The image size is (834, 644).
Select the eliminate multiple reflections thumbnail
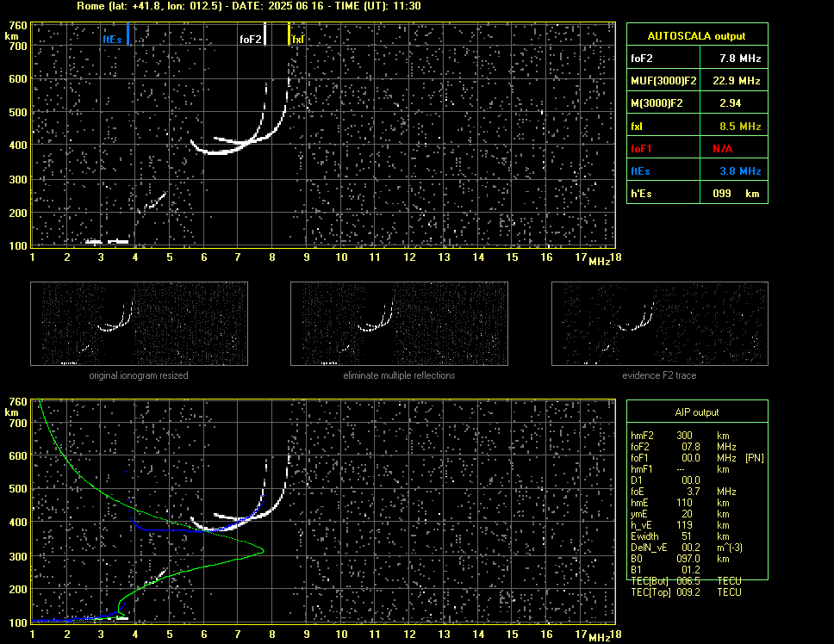coord(399,324)
